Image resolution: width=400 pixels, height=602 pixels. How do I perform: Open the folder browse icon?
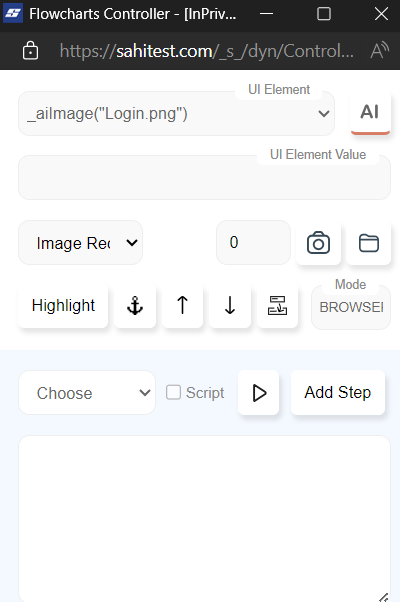[369, 243]
